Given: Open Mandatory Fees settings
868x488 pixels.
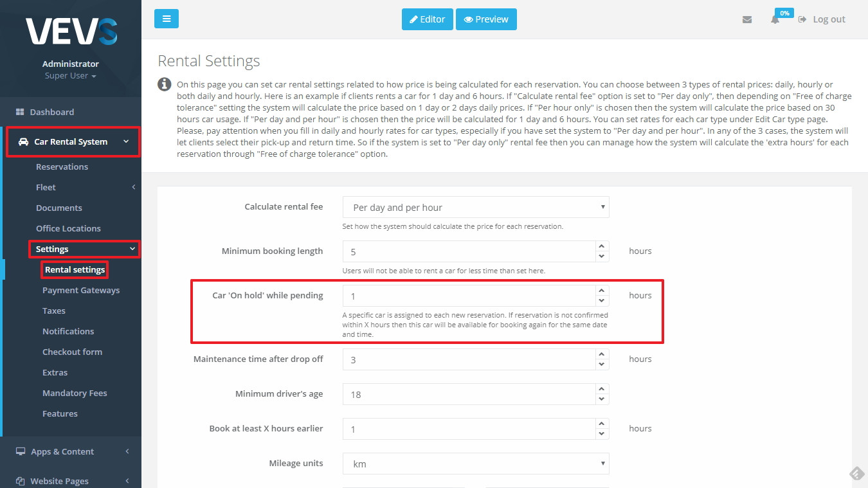Looking at the screenshot, I should [x=75, y=393].
